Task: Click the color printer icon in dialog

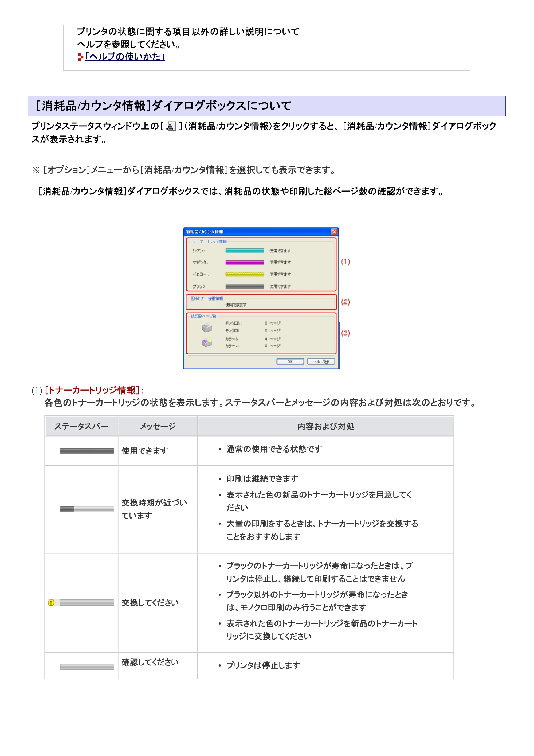Action: (207, 343)
